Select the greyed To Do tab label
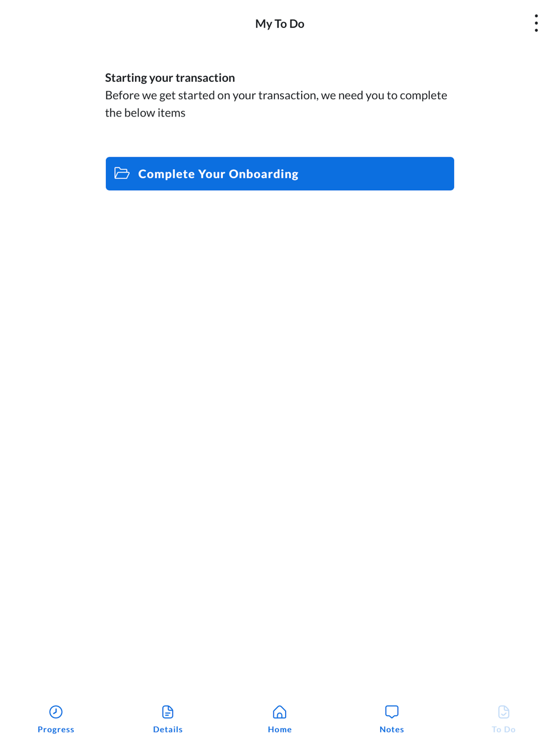This screenshot has height=747, width=560. point(504,729)
